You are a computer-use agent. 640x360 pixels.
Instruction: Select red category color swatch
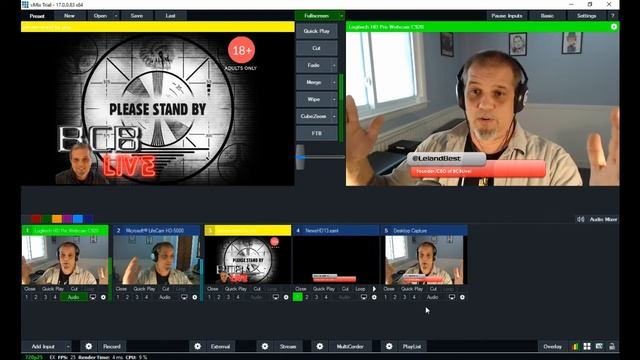coord(36,219)
